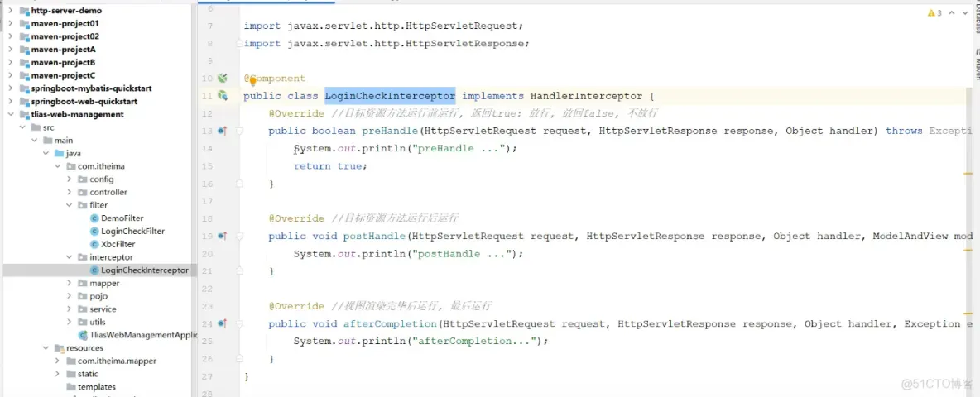This screenshot has width=980, height=397.
Task: Click the fold end marker at line 16
Action: (x=239, y=184)
